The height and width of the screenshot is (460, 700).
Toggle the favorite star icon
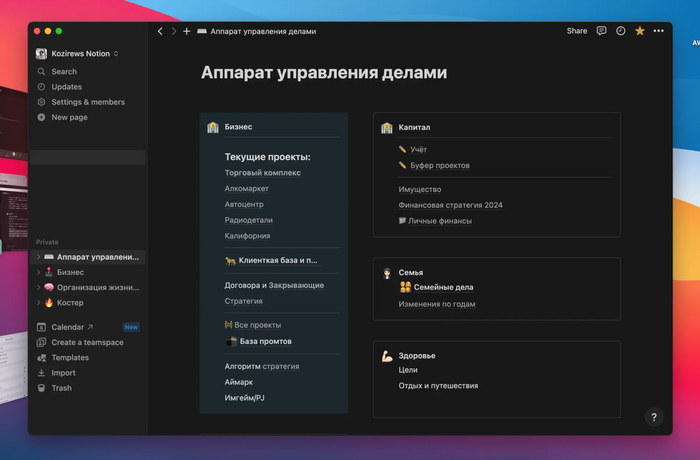coord(640,31)
